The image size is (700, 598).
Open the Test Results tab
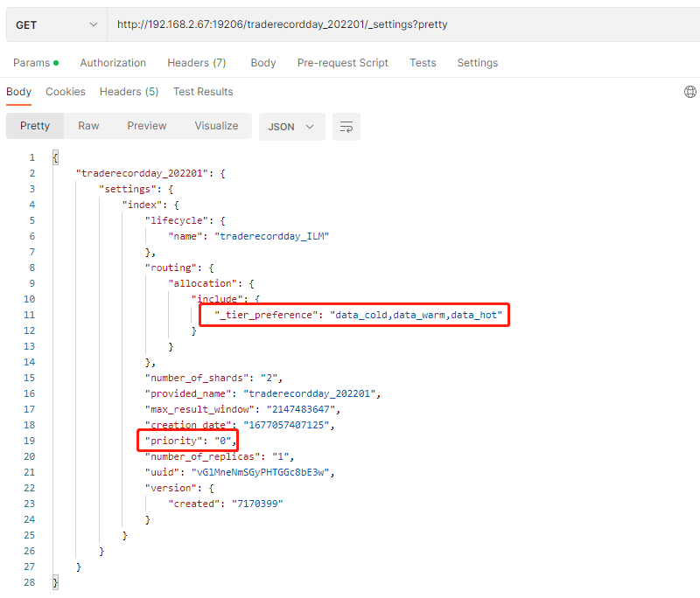point(203,92)
